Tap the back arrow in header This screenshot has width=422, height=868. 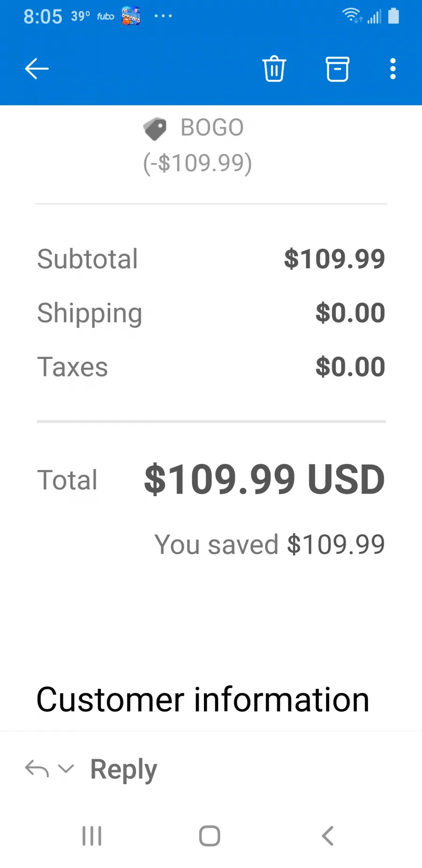click(37, 69)
